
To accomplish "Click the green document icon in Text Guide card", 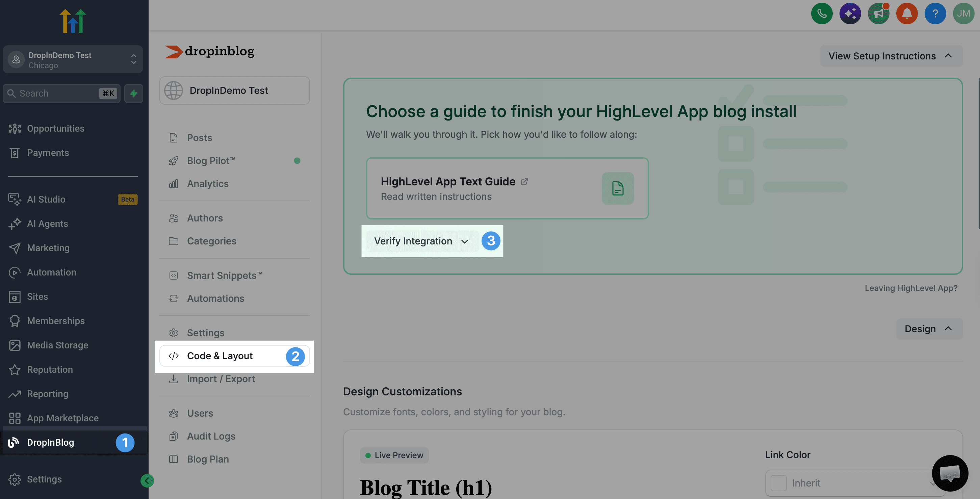I will coord(618,188).
